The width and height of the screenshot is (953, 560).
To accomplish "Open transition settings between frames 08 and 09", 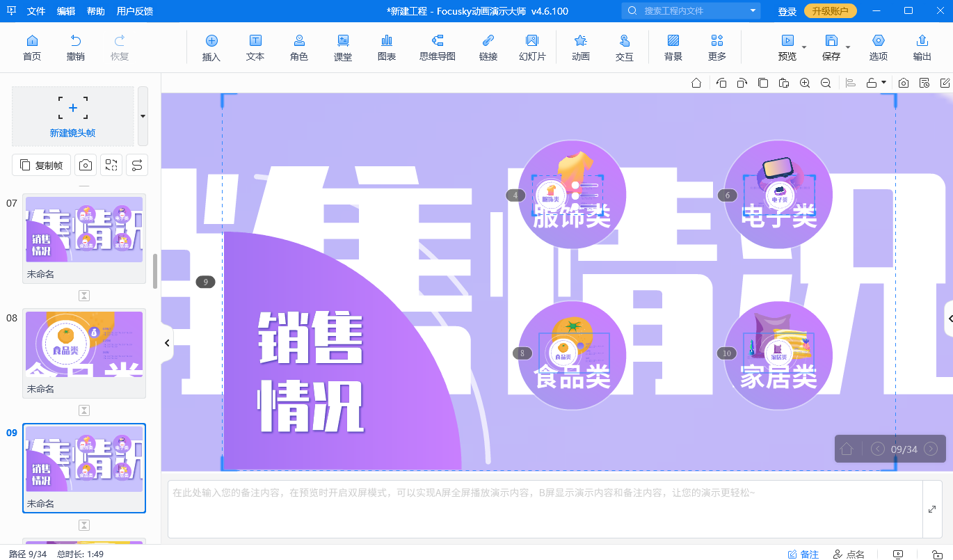I will [x=84, y=410].
